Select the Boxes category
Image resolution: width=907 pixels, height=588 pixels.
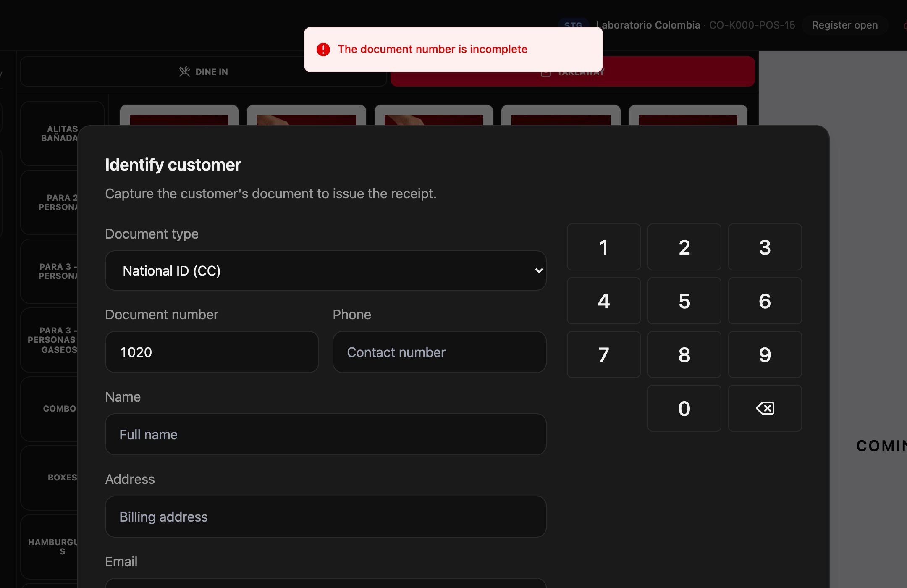[50, 478]
